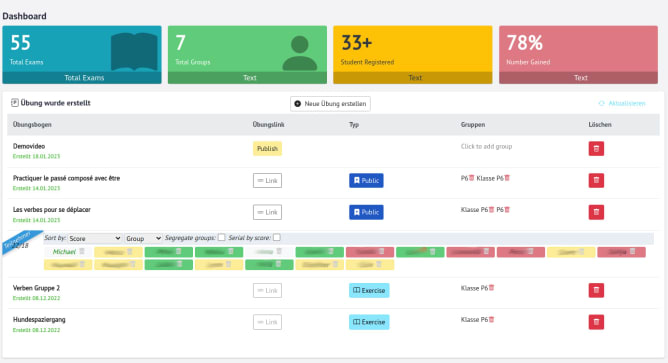668x363 pixels.
Task: Publish the Demovideo exercise
Action: [267, 149]
